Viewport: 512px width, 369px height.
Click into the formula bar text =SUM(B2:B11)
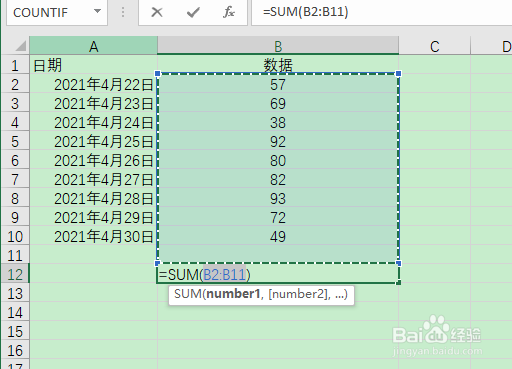[305, 12]
